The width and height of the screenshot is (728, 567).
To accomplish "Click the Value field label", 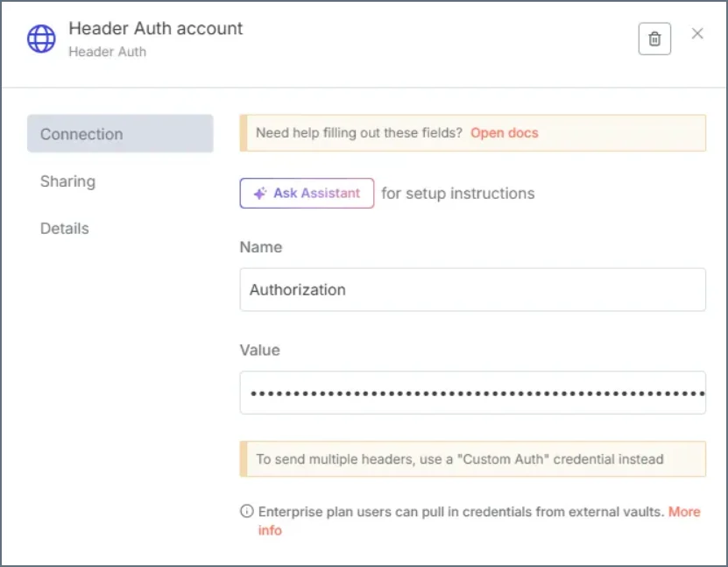I will (x=260, y=351).
